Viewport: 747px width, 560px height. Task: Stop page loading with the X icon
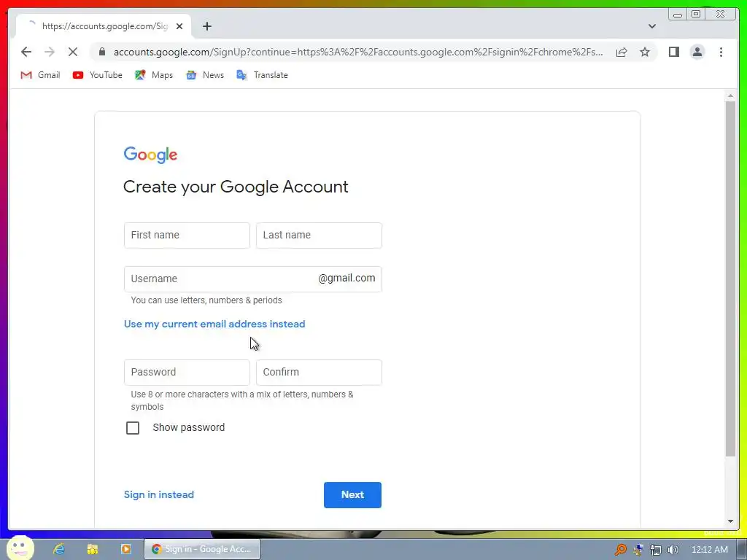(x=73, y=52)
